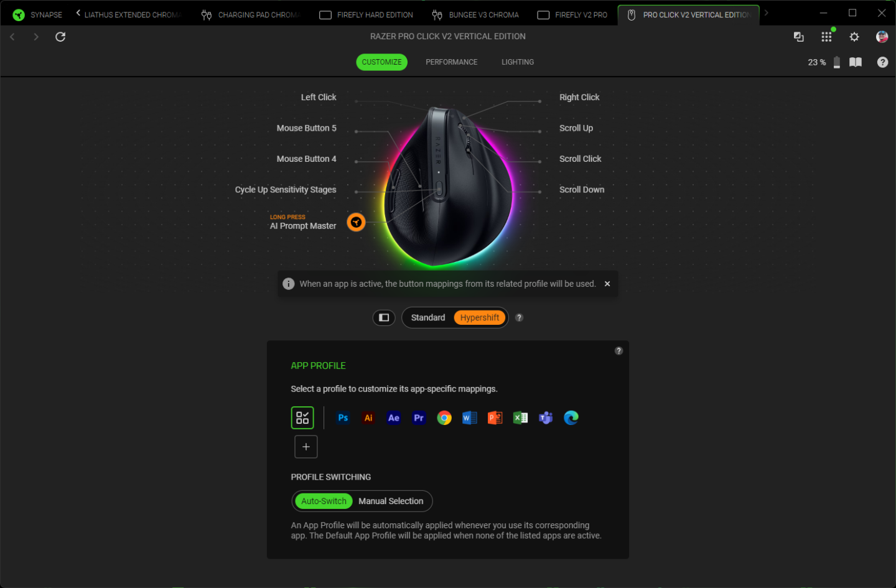Screen dimensions: 896x588
Task: Click the 23 % battery percentage
Action: coord(817,62)
